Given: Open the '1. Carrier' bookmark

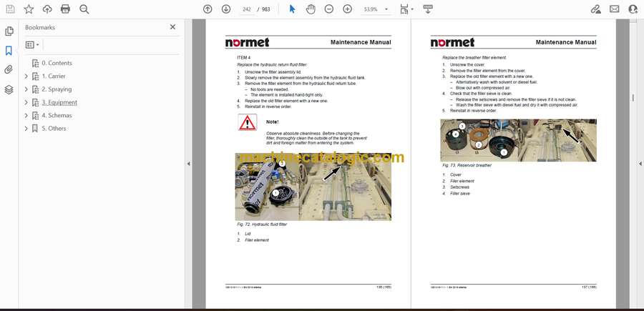Looking at the screenshot, I should [x=54, y=76].
